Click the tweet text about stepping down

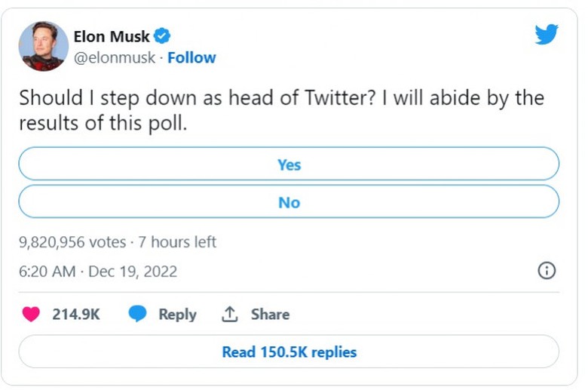pos(280,110)
